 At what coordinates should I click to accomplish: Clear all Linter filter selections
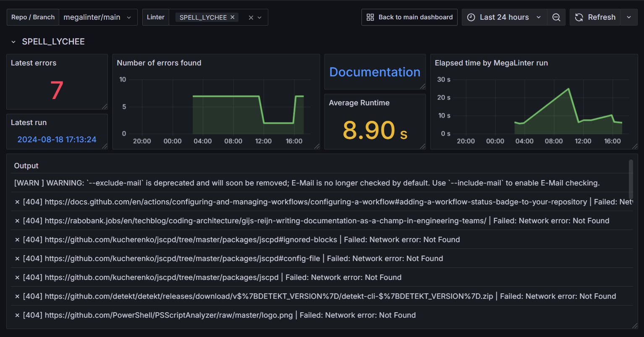(x=251, y=18)
